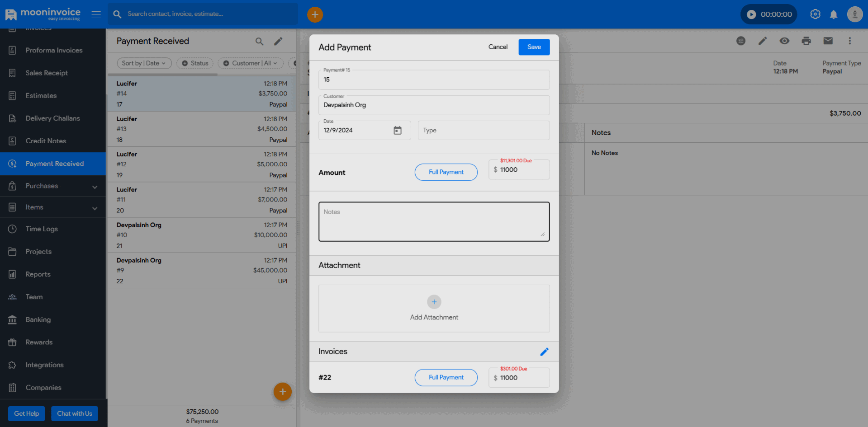Preview payment with eye icon

coord(784,41)
